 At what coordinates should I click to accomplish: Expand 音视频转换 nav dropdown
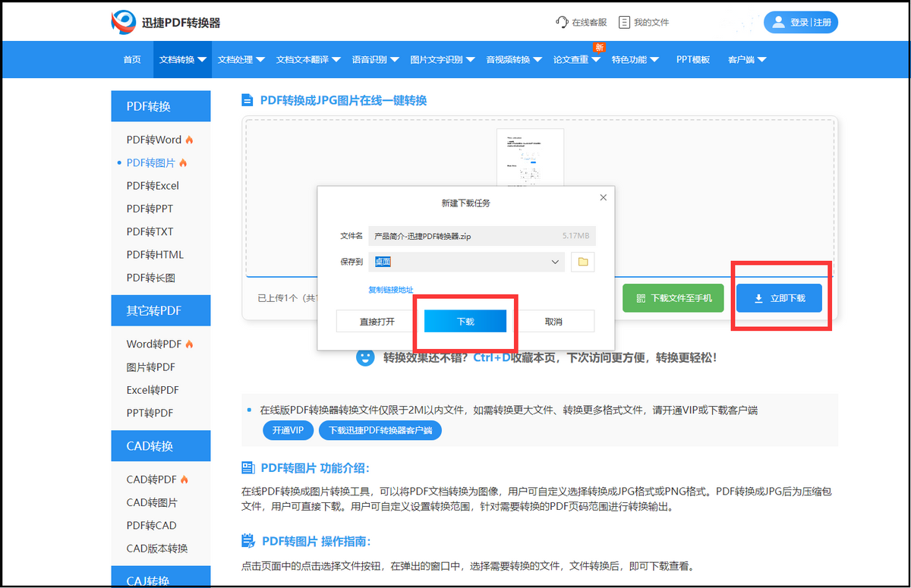pyautogui.click(x=514, y=59)
